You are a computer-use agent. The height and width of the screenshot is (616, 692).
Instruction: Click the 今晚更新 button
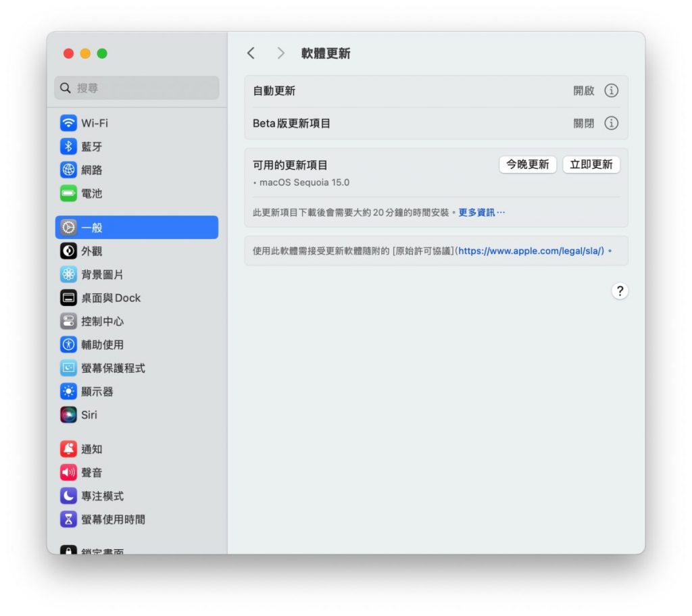(x=528, y=165)
